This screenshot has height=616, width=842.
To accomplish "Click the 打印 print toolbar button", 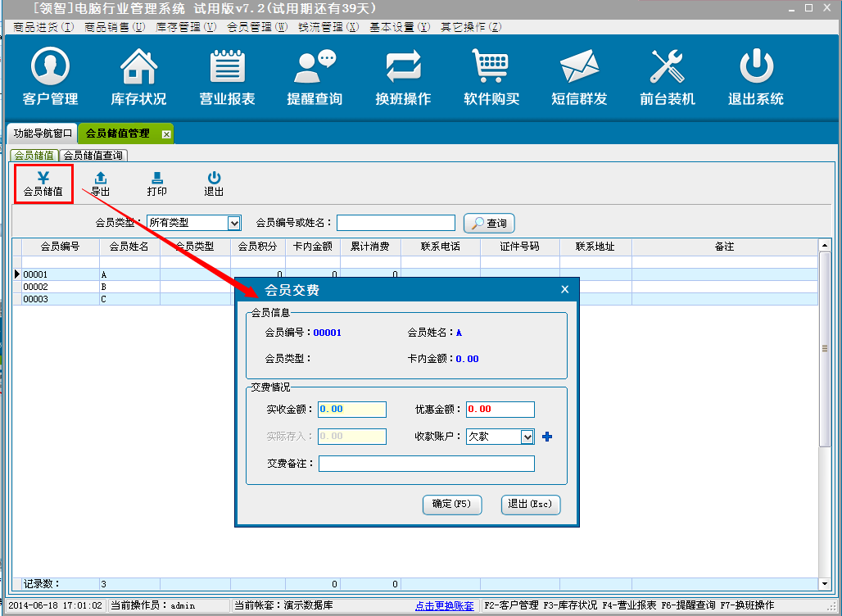I will (x=156, y=183).
